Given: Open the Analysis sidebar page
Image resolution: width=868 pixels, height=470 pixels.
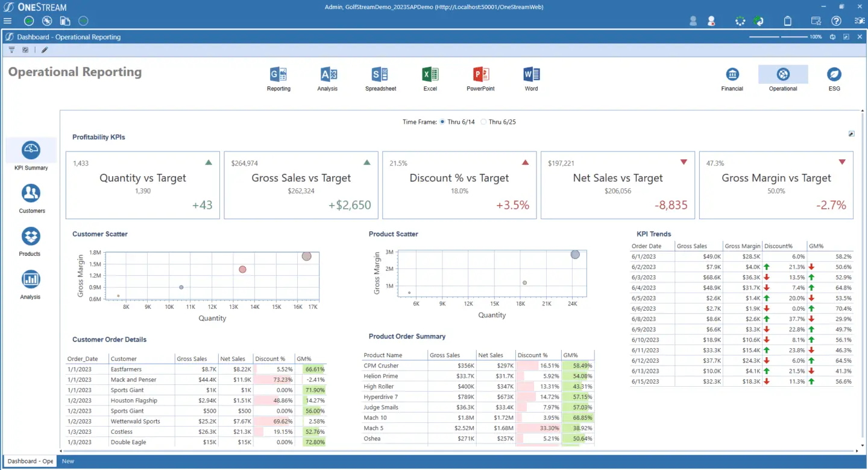Looking at the screenshot, I should (x=31, y=279).
